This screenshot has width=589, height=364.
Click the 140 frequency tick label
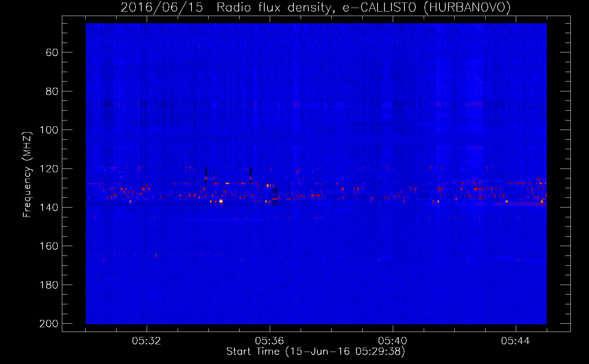coord(49,207)
